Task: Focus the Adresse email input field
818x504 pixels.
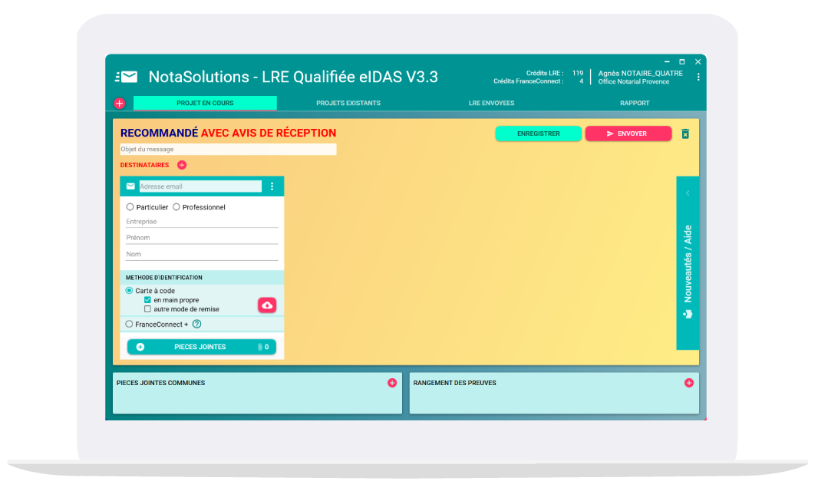Action: [200, 186]
